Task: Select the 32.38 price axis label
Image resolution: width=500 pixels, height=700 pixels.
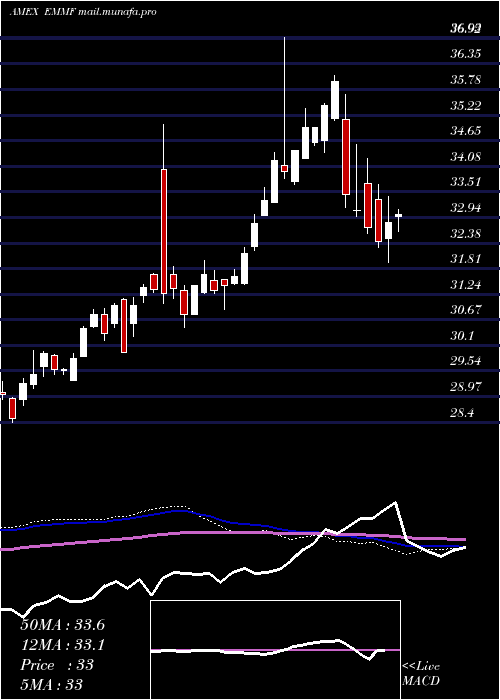Action: pyautogui.click(x=466, y=233)
